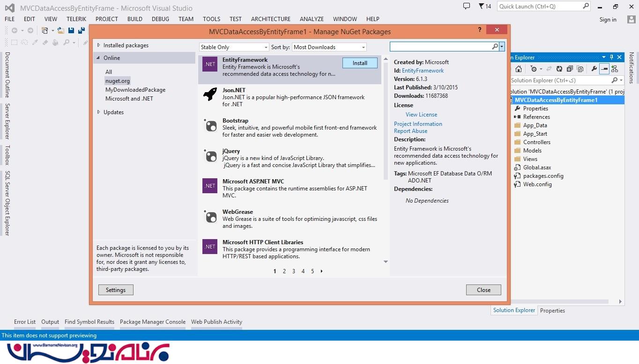The height and width of the screenshot is (364, 639).
Task: Click the feedback speech bubble icon
Action: 466,6
